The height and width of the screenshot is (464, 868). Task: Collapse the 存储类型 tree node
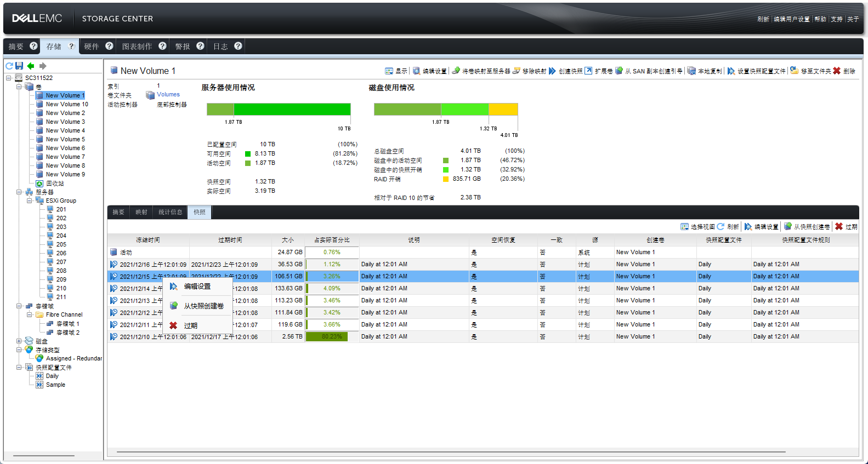[x=19, y=350]
